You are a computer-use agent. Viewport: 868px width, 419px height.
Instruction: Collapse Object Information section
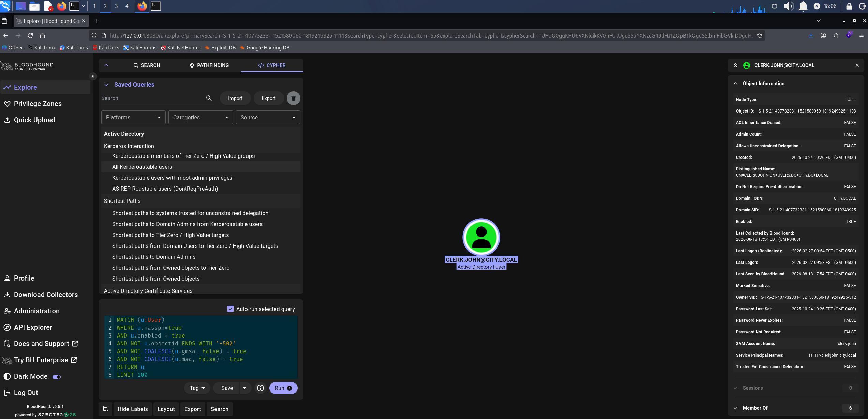735,84
